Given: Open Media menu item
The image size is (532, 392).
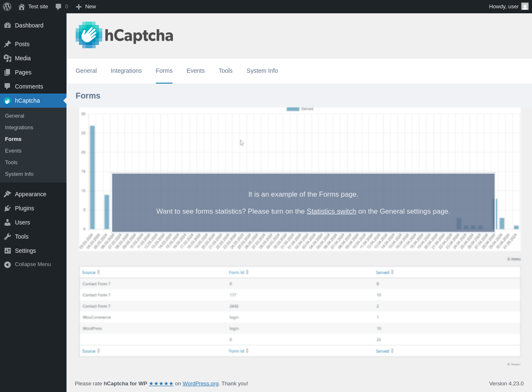Looking at the screenshot, I should pos(33,58).
